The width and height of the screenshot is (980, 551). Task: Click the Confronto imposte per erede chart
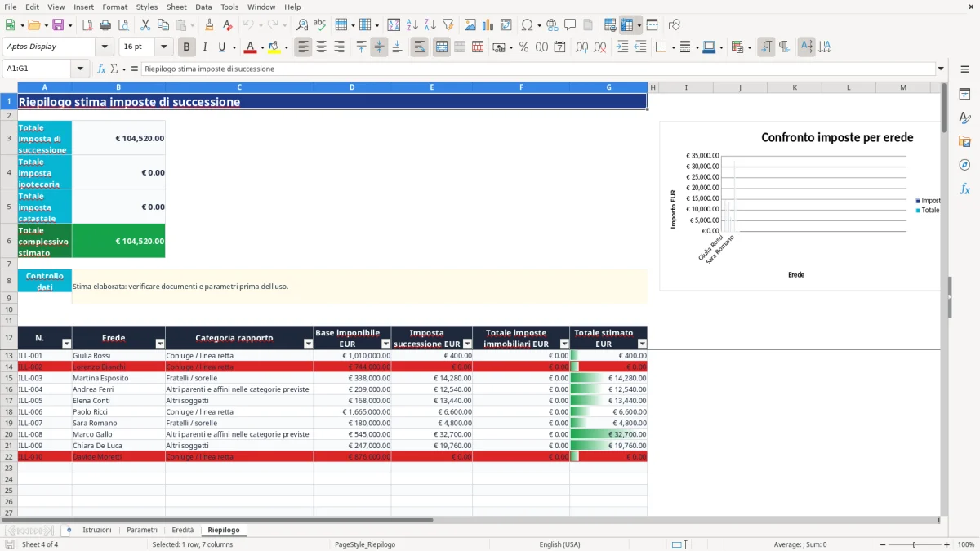coord(800,206)
